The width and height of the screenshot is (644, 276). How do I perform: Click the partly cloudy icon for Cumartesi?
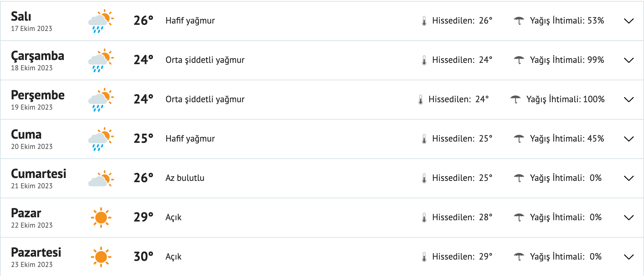coord(101,178)
